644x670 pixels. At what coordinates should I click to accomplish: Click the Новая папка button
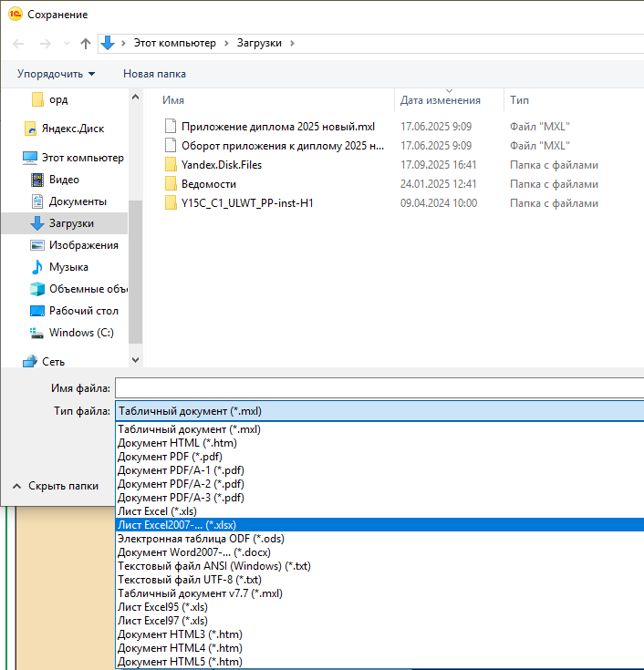click(x=154, y=73)
